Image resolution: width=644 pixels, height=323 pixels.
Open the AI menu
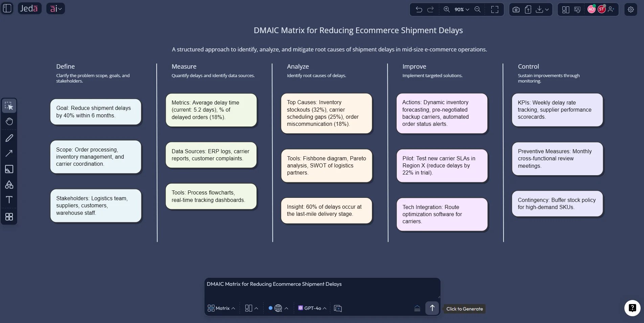tap(55, 8)
